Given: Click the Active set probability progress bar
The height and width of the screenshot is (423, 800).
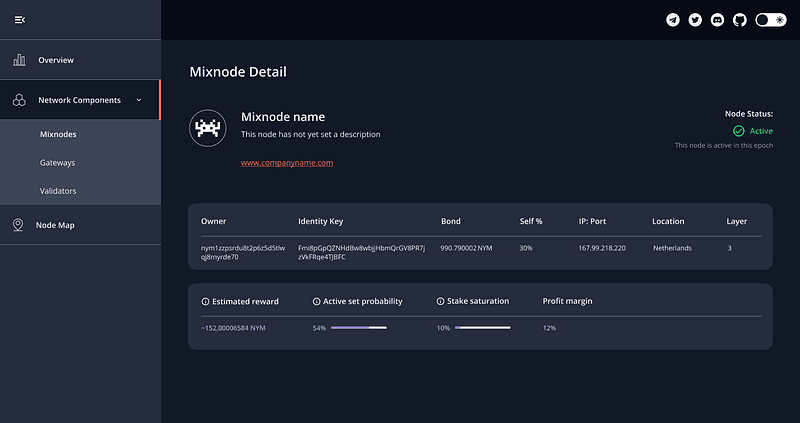Looking at the screenshot, I should click(x=358, y=327).
